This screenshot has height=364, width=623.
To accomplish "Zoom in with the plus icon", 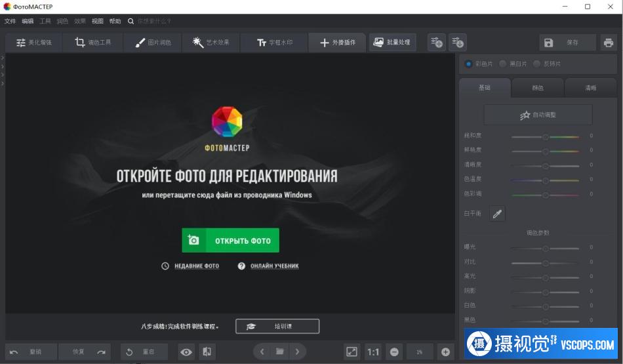I will [445, 352].
